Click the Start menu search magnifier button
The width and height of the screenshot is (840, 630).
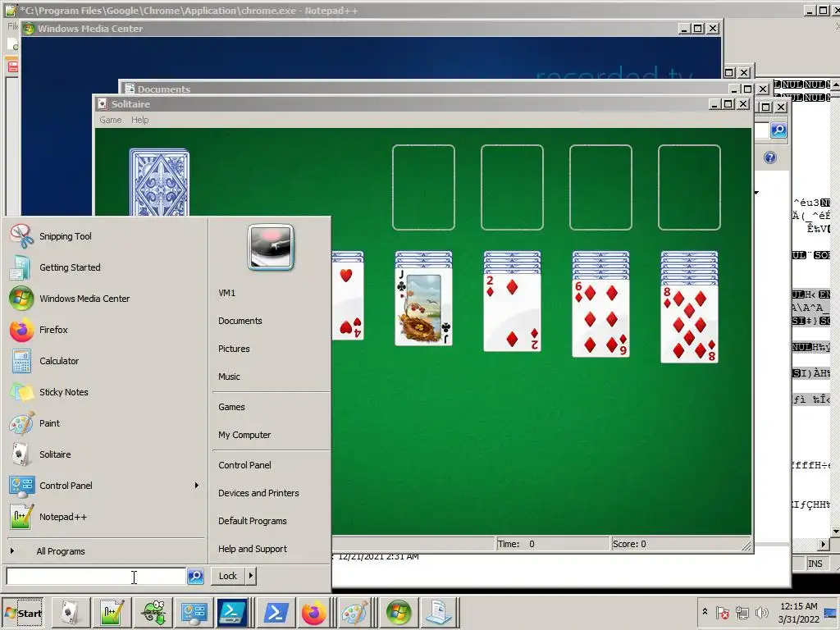(195, 576)
